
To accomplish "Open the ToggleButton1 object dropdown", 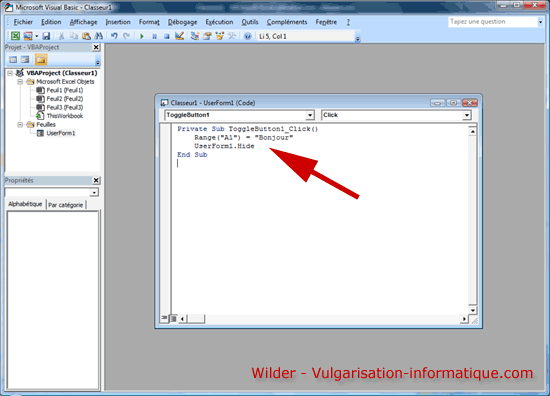I will point(310,115).
